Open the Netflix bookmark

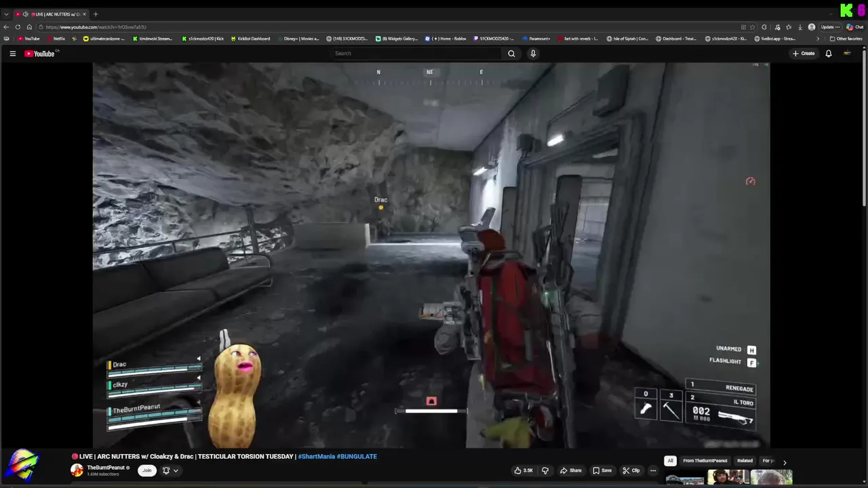click(56, 39)
